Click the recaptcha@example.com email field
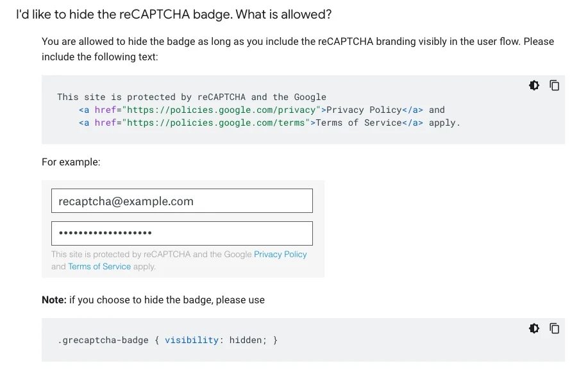Image resolution: width=588 pixels, height=379 pixels. 181,201
